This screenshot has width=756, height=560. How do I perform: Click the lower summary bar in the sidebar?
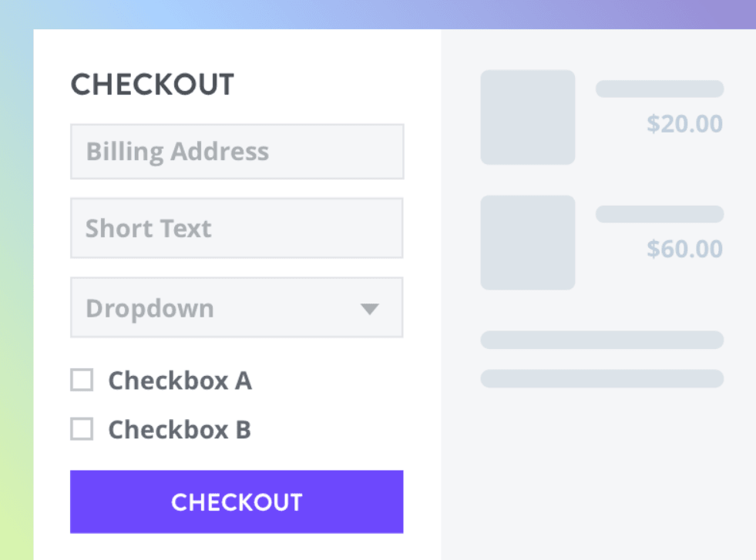602,378
